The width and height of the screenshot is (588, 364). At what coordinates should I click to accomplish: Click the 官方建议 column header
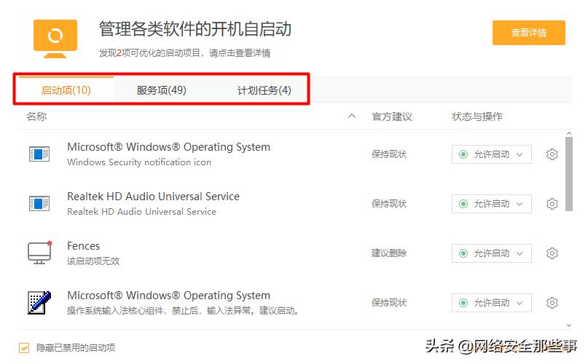(x=392, y=116)
